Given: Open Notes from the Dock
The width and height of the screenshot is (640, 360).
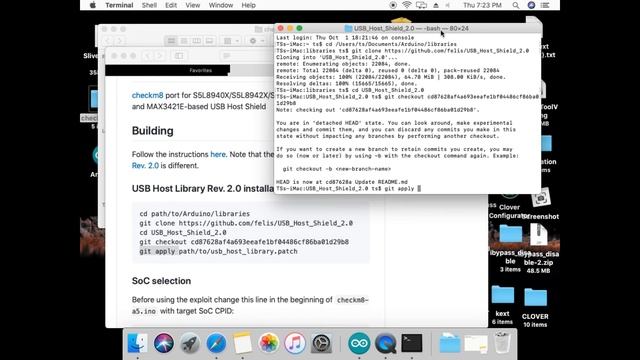Looking at the screenshot, I should (242, 343).
